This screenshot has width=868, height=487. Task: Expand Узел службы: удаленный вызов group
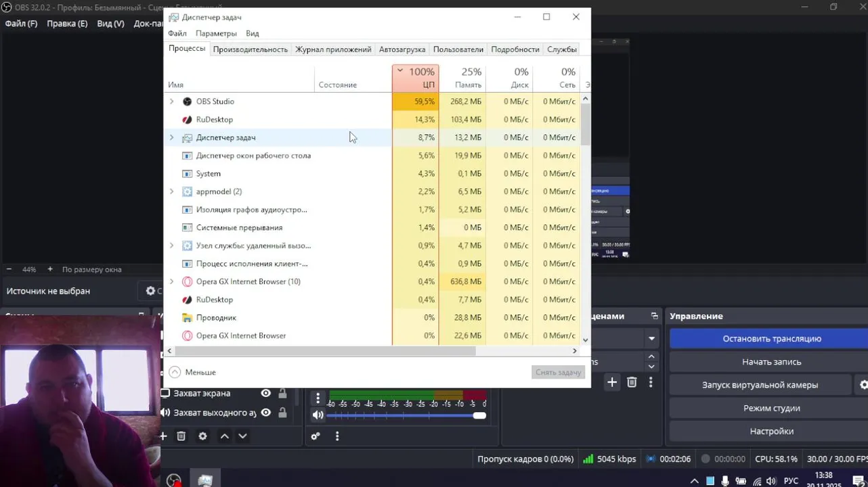pyautogui.click(x=171, y=246)
